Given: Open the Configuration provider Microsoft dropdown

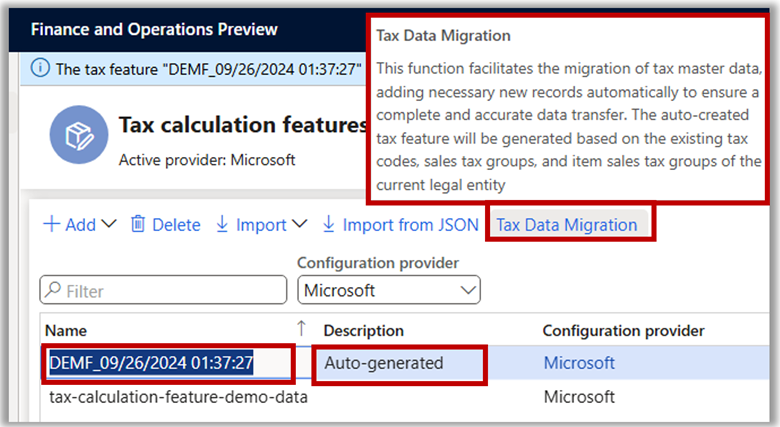Looking at the screenshot, I should pos(389,290).
